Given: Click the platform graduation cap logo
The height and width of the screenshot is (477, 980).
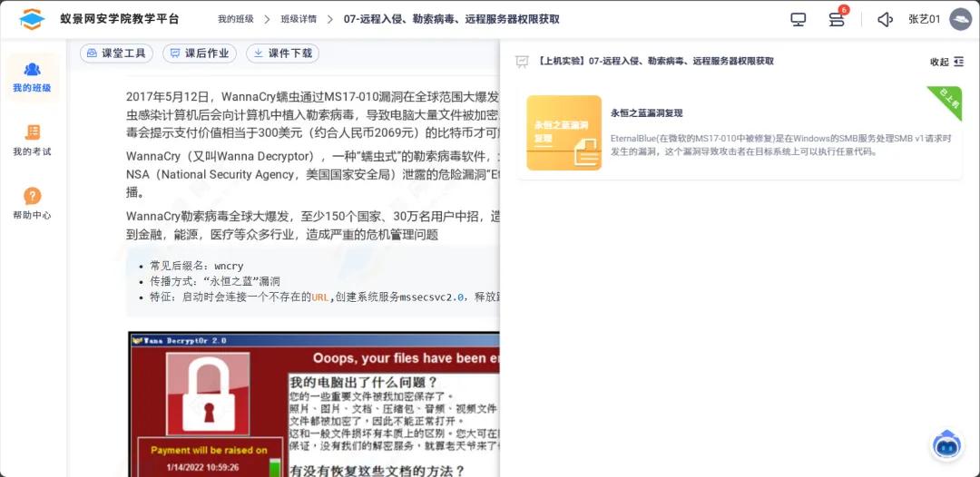Looking at the screenshot, I should (32, 19).
